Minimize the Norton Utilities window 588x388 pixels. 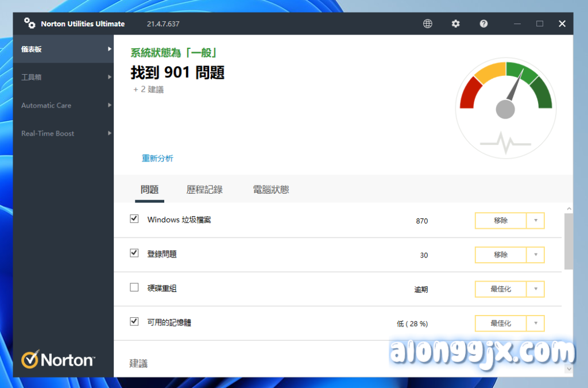click(517, 24)
